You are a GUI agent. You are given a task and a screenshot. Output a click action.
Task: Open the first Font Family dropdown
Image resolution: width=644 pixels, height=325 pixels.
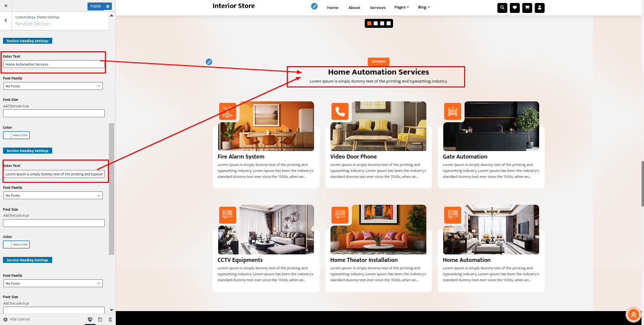click(x=53, y=86)
